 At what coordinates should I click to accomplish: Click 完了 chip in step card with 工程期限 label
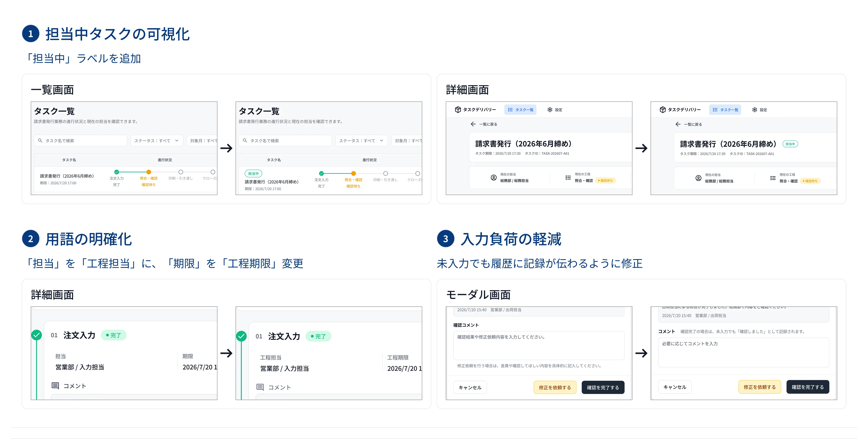(x=318, y=336)
